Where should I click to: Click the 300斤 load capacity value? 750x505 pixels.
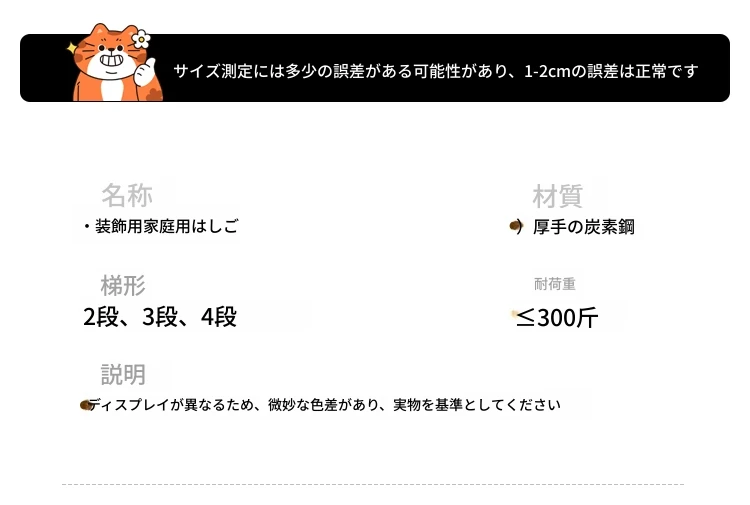pyautogui.click(x=568, y=318)
